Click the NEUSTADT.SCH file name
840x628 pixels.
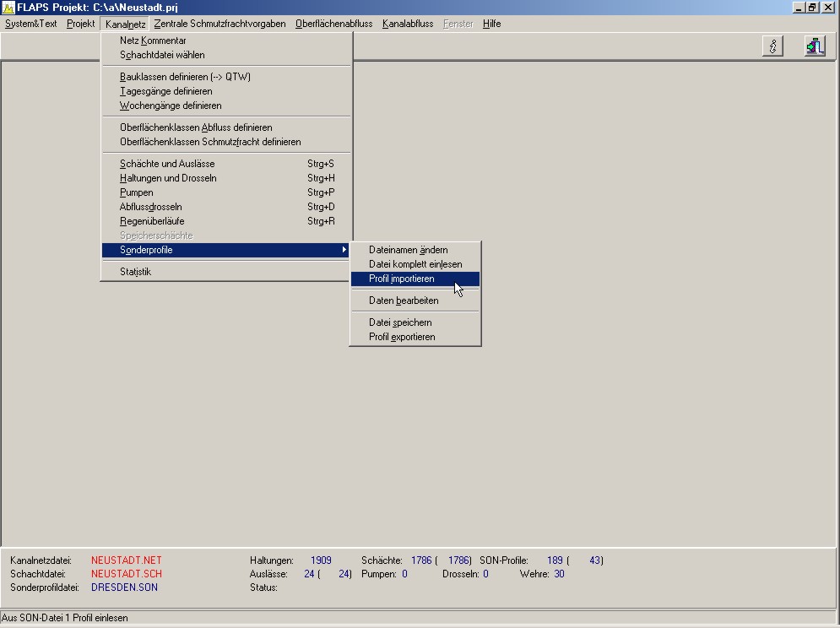(x=127, y=574)
